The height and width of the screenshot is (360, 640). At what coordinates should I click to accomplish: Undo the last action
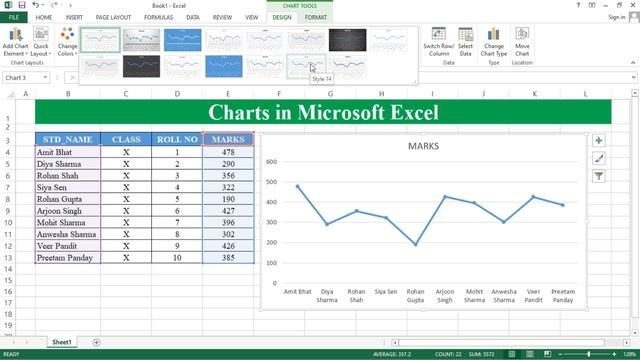click(36, 5)
